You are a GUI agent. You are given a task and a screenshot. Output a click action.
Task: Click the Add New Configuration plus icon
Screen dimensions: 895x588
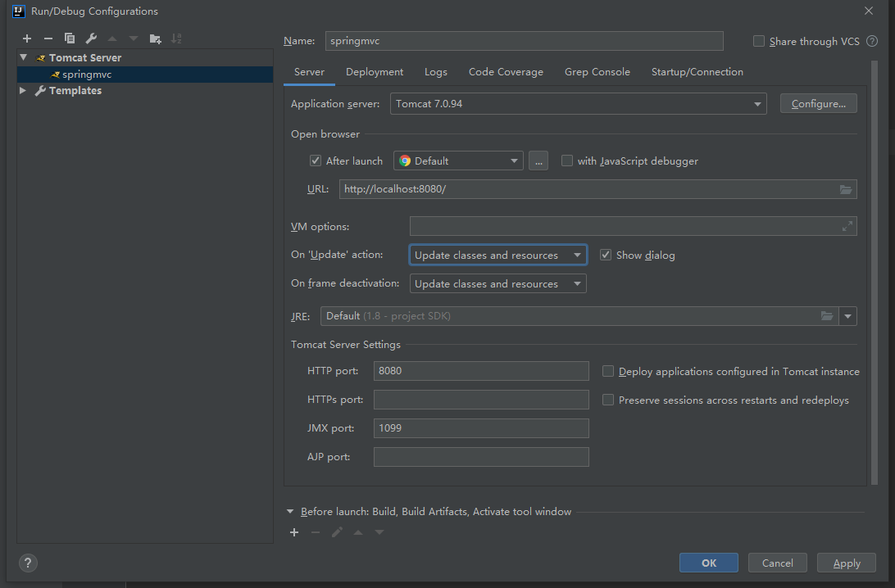27,38
